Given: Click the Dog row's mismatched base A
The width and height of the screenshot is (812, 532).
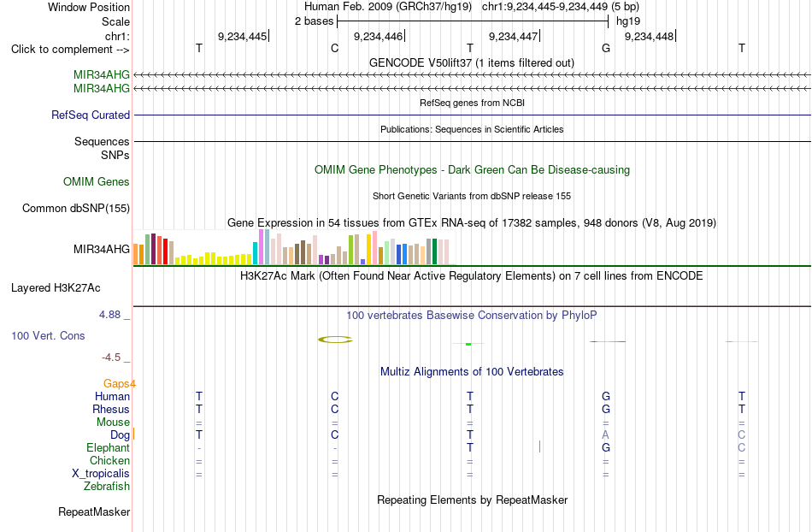Looking at the screenshot, I should point(606,434).
